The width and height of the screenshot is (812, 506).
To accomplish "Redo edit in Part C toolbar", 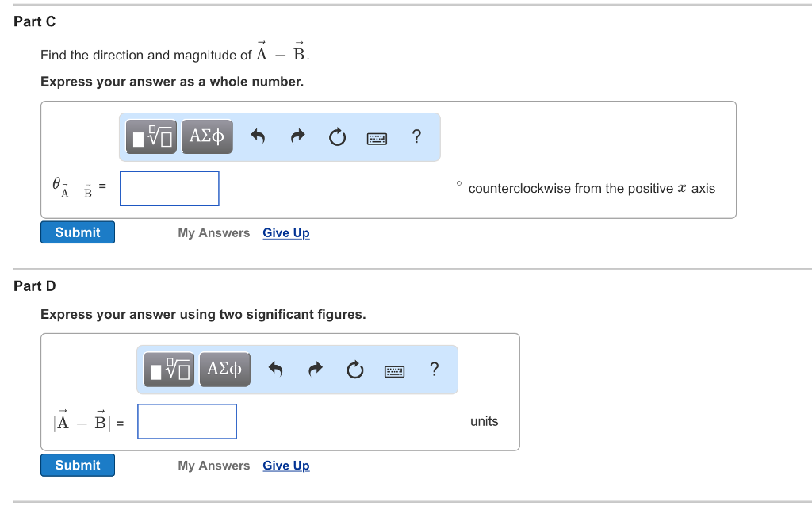I will click(297, 137).
